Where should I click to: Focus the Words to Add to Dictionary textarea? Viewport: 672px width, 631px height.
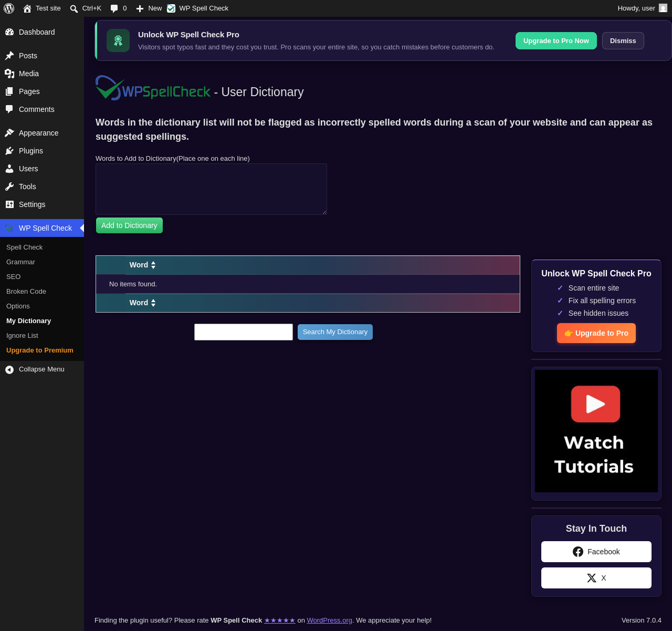click(x=211, y=189)
